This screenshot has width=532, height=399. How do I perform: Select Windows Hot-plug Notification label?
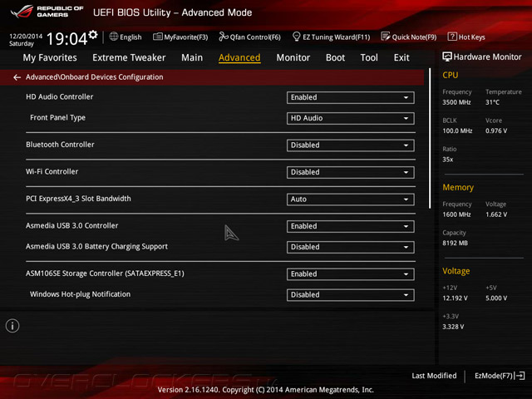[80, 294]
